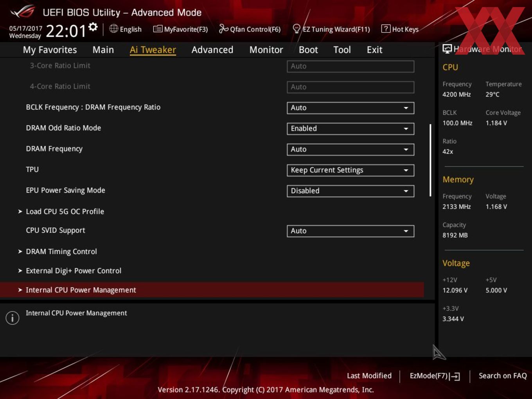Click the globe language icon
The image size is (532, 399).
(114, 29)
